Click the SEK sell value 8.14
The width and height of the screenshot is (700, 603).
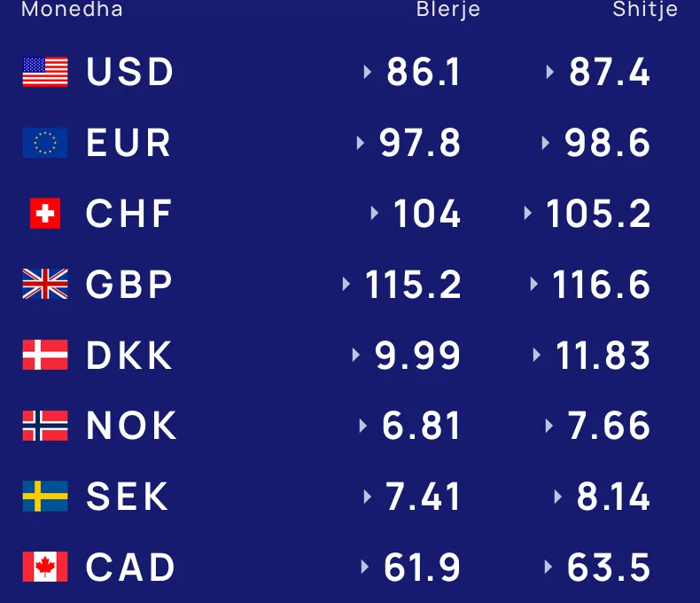click(613, 497)
